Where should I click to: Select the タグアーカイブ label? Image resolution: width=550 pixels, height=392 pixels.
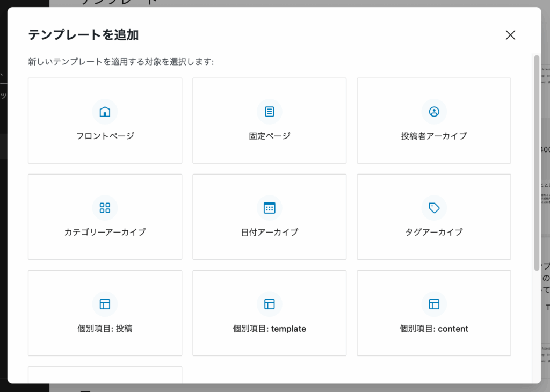pyautogui.click(x=434, y=232)
